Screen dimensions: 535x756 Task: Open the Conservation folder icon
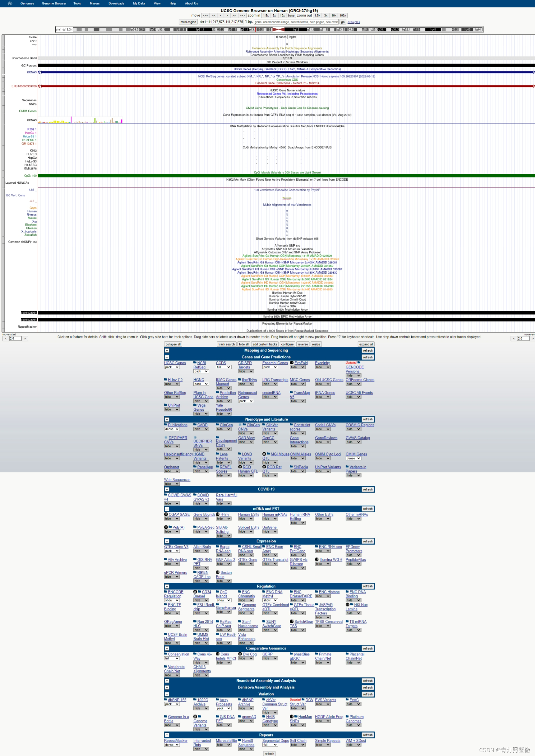pyautogui.click(x=166, y=654)
